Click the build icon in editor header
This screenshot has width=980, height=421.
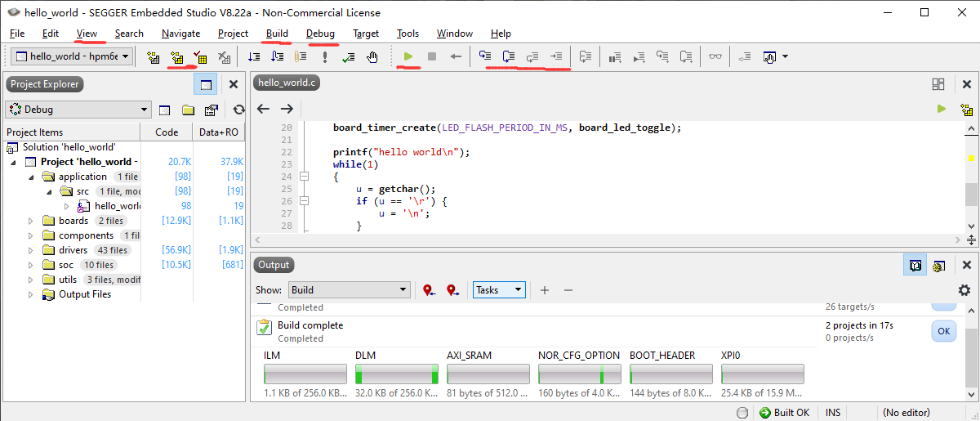click(966, 109)
